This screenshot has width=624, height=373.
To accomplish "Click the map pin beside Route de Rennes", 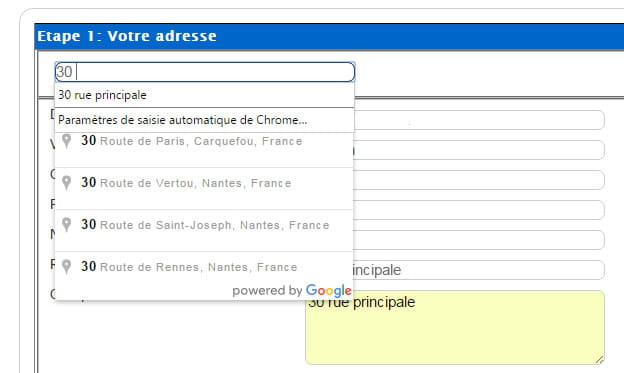I will click(x=66, y=267).
